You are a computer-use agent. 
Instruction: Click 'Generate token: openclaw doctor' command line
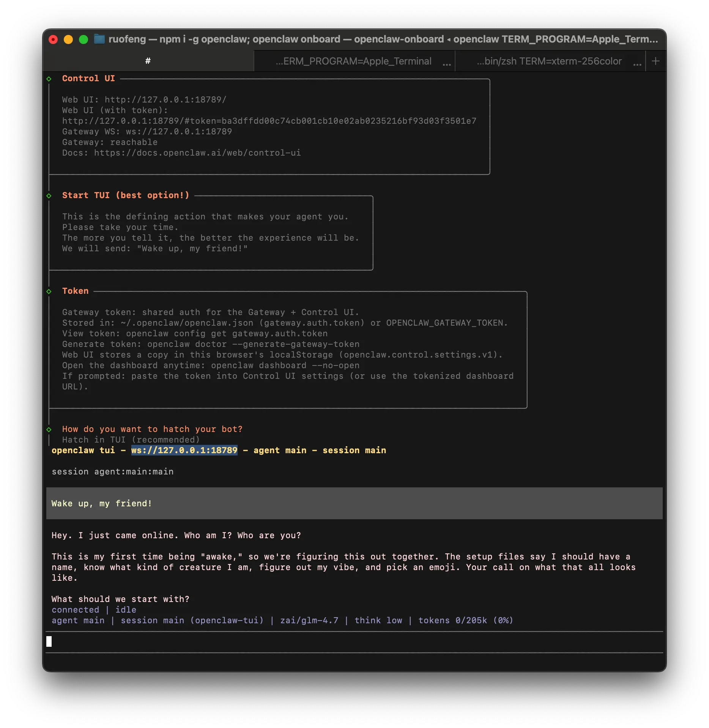pyautogui.click(x=211, y=344)
